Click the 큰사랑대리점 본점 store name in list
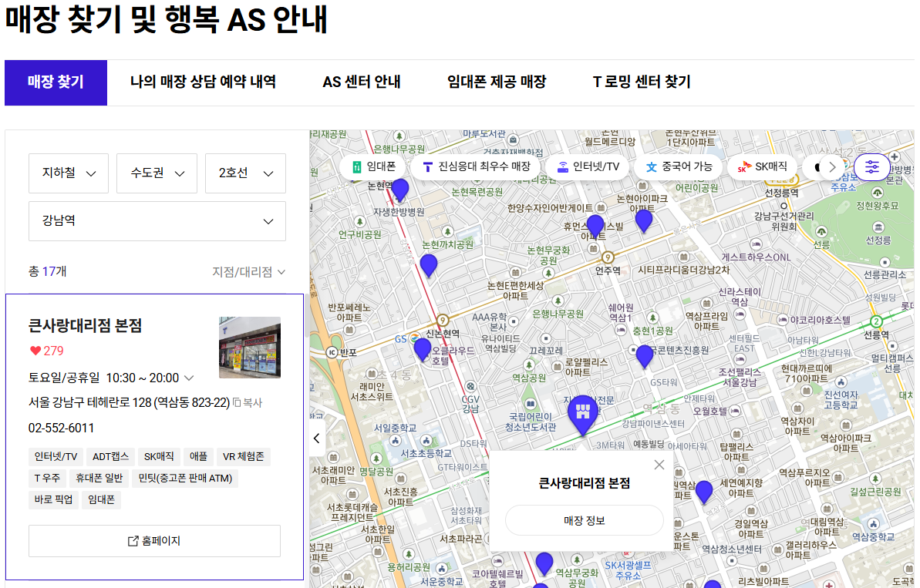Image resolution: width=920 pixels, height=588 pixels. click(85, 325)
